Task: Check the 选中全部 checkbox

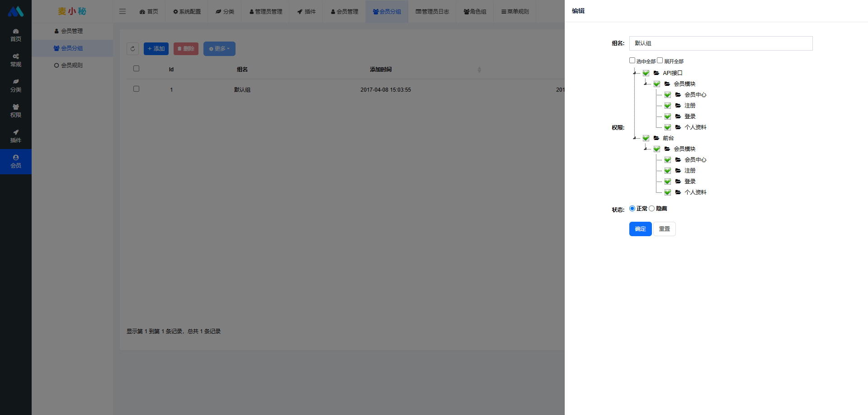Action: coord(632,61)
